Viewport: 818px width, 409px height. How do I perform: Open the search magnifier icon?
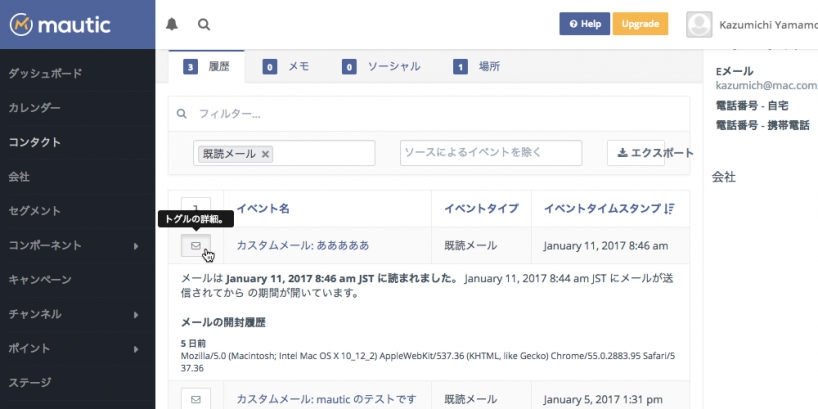(204, 24)
